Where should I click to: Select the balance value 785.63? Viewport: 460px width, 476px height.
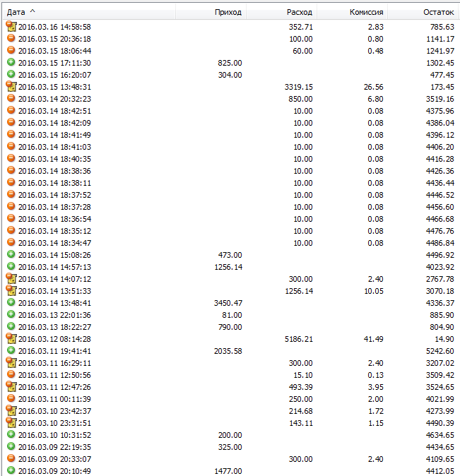(442, 27)
